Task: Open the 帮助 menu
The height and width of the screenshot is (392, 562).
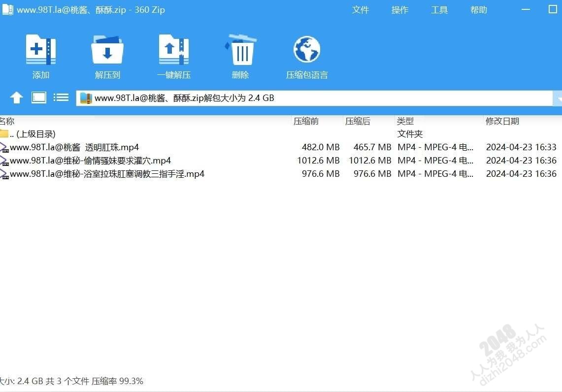Action: point(479,10)
